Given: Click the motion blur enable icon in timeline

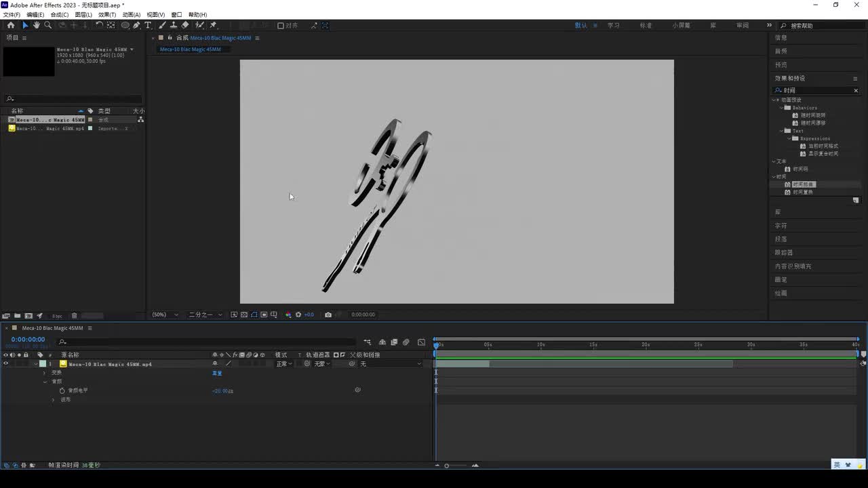Looking at the screenshot, I should (406, 342).
